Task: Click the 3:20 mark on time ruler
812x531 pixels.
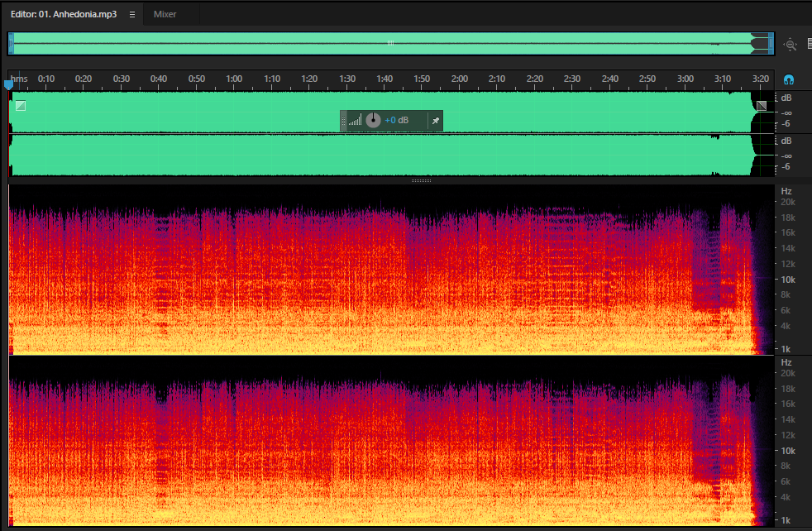Action: pyautogui.click(x=760, y=79)
